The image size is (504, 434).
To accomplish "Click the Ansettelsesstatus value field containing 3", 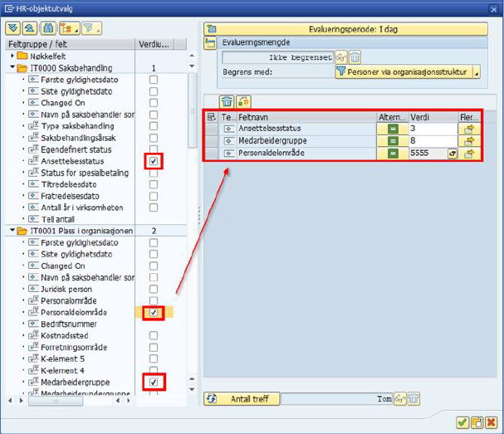I will click(x=433, y=129).
